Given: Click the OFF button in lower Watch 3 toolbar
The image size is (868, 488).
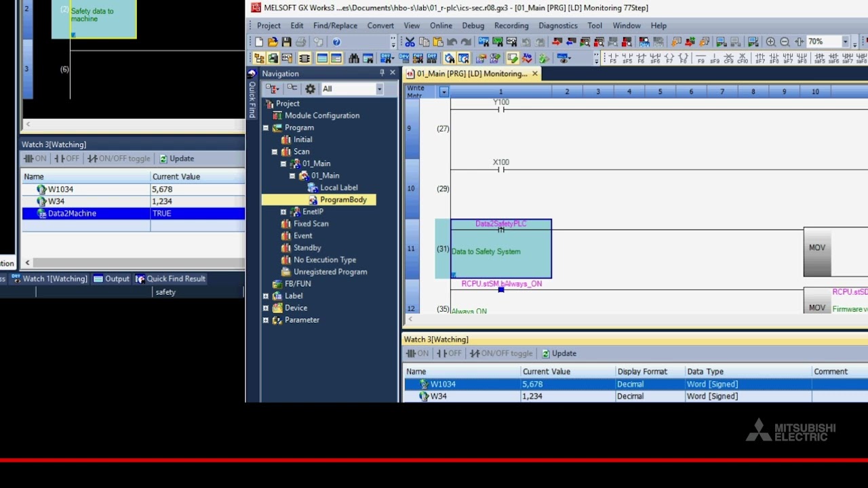Looking at the screenshot, I should pos(448,353).
